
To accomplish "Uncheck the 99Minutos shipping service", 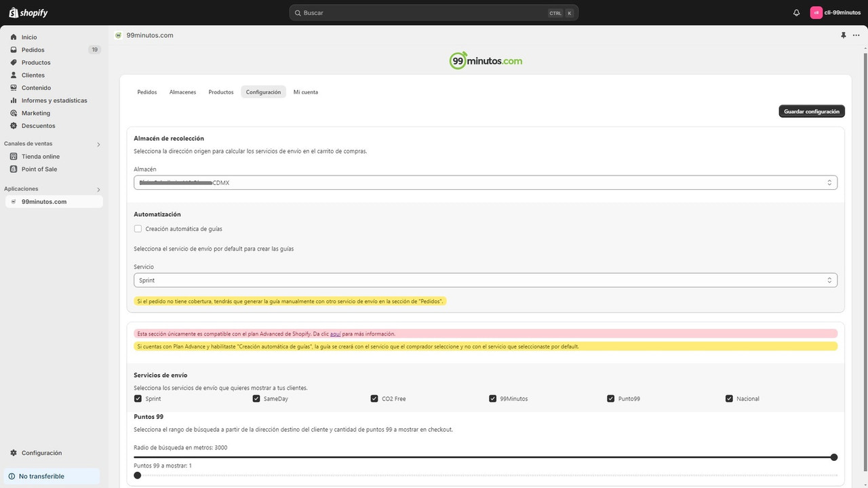I will tap(493, 399).
